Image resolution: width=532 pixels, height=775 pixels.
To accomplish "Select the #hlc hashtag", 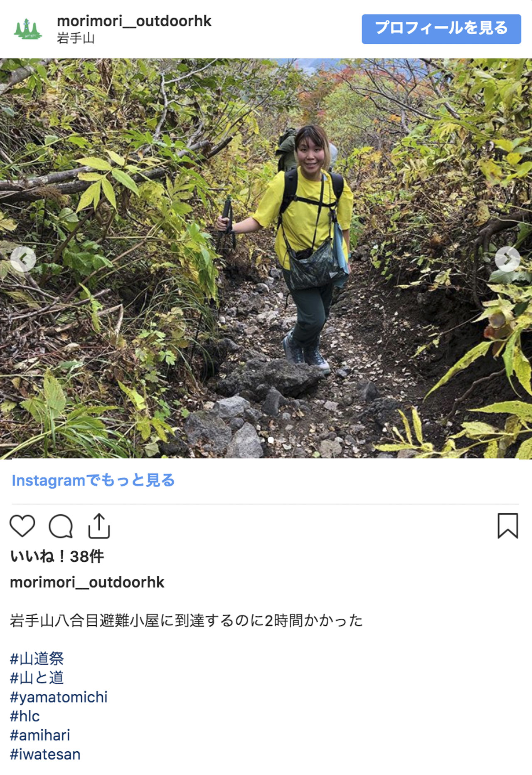I will [25, 716].
